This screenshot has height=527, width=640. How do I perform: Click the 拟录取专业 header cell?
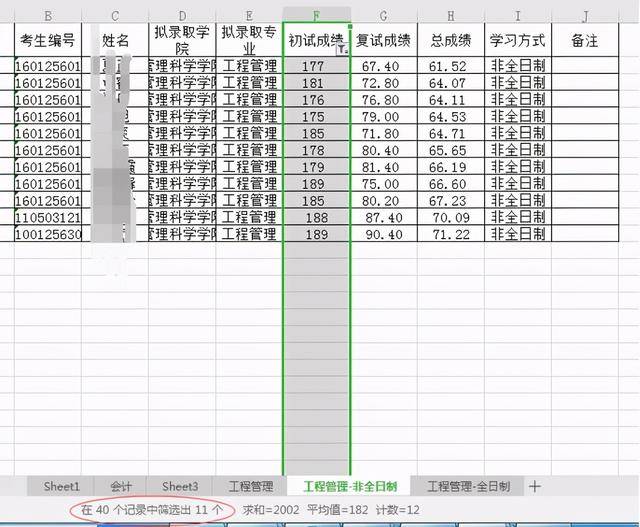pos(249,40)
